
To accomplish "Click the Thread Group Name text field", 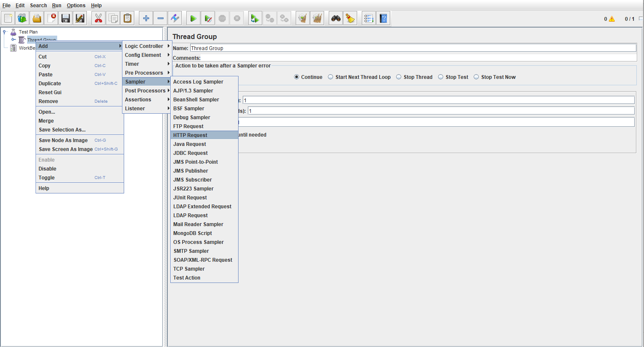I will (413, 48).
